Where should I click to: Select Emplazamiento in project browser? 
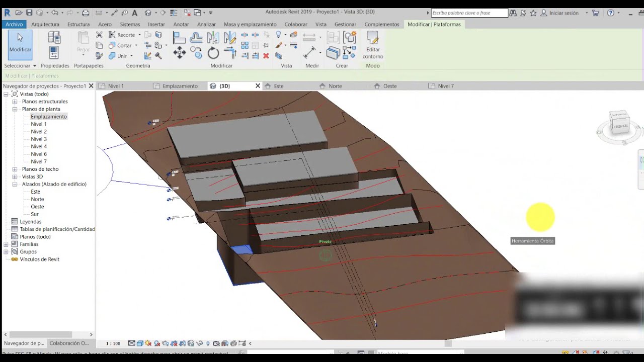(x=49, y=117)
